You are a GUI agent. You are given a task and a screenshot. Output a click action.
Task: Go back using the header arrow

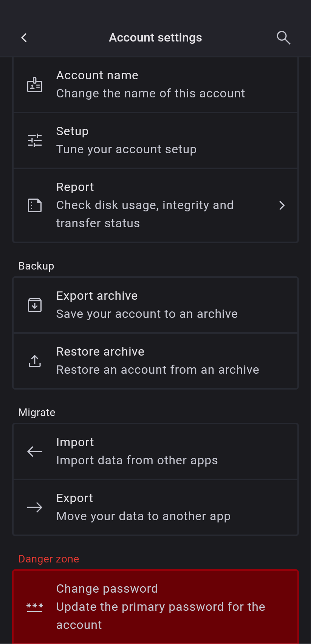(x=24, y=38)
